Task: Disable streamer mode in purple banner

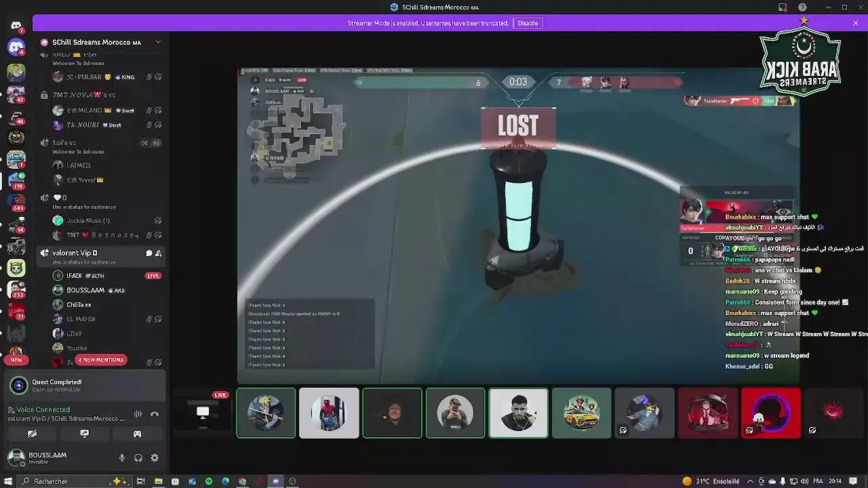Action: (x=528, y=23)
